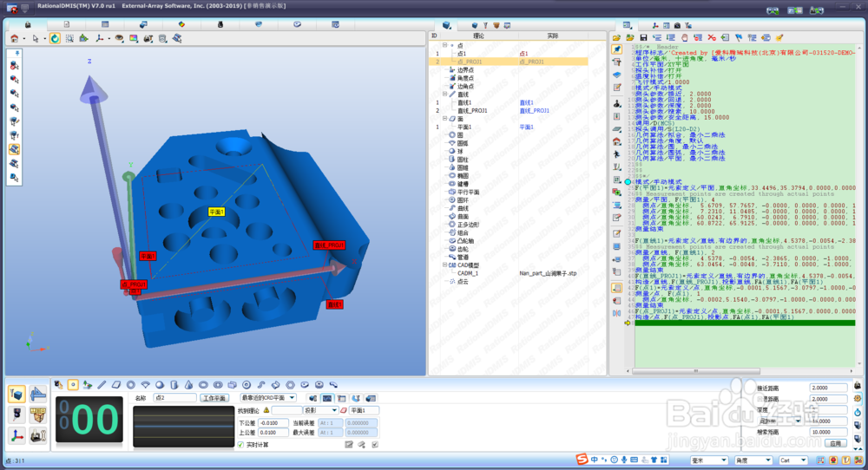Image resolution: width=868 pixels, height=470 pixels.
Task: Open the Cart coordinate type dropdown
Action: [x=792, y=460]
